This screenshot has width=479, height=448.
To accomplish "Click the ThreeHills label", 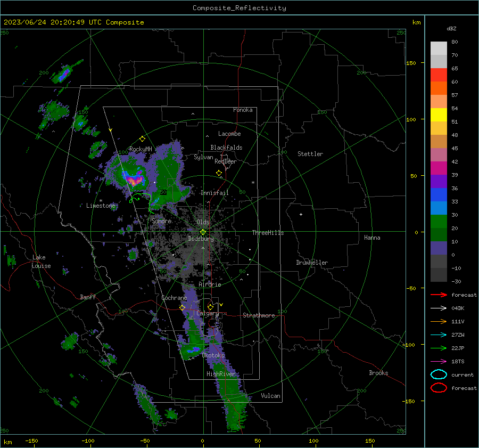I will pyautogui.click(x=268, y=233).
